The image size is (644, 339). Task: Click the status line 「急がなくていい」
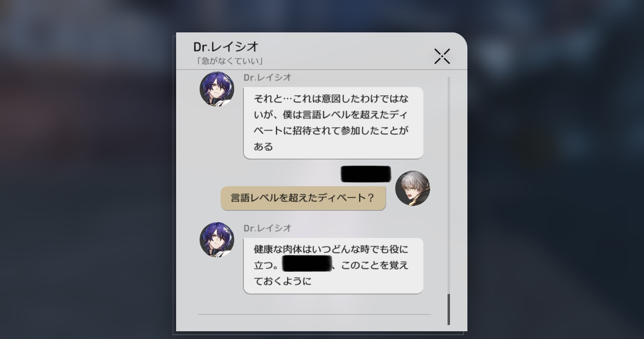point(228,61)
